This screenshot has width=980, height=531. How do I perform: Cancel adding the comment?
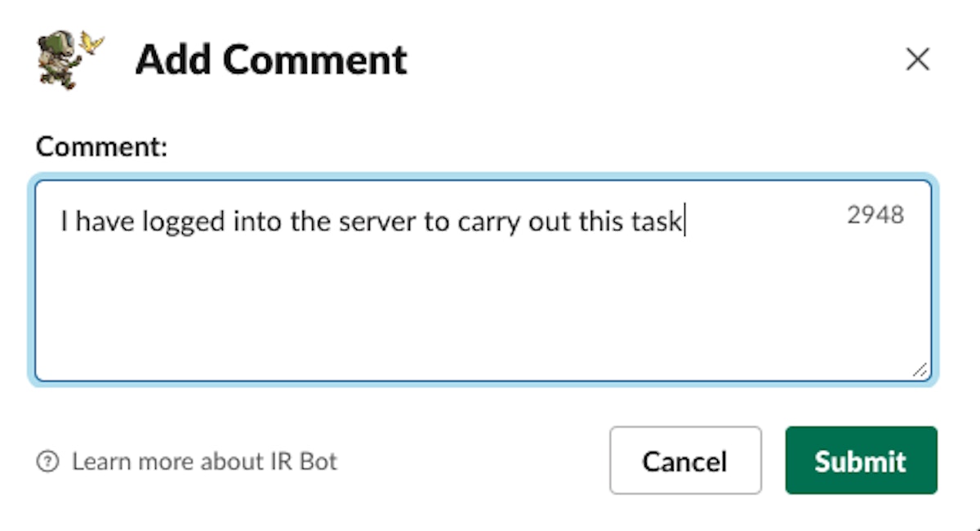684,461
